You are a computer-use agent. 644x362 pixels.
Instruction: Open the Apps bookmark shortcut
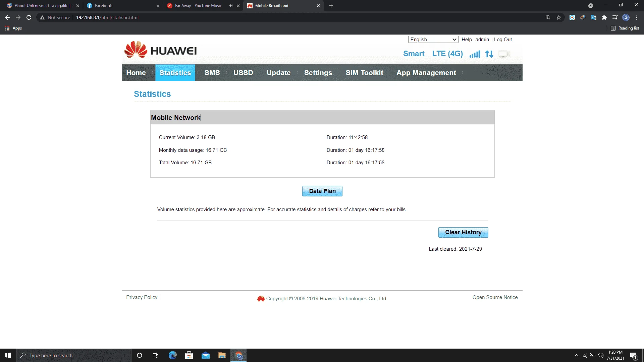click(13, 28)
